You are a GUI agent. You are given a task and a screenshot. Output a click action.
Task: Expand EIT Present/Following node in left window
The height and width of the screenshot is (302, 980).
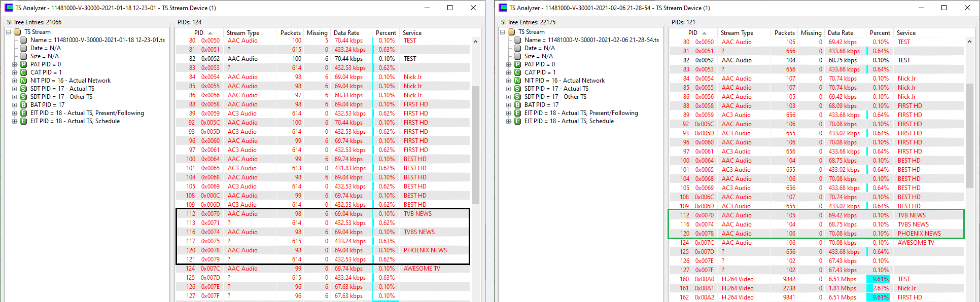coord(15,113)
